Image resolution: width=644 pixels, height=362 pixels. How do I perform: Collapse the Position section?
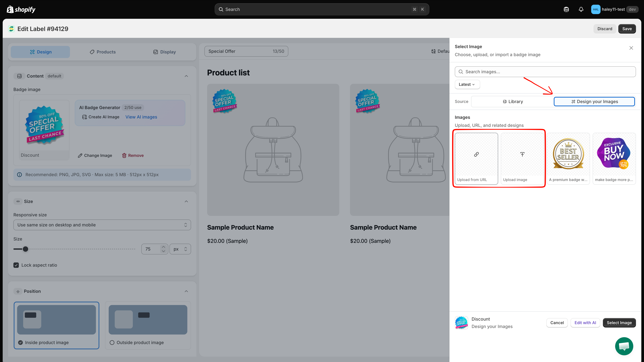pos(186,291)
